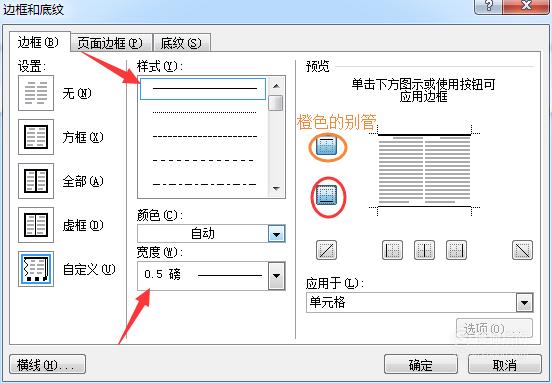
Task: Open the 底纹(S) shading tab
Action: [x=182, y=43]
